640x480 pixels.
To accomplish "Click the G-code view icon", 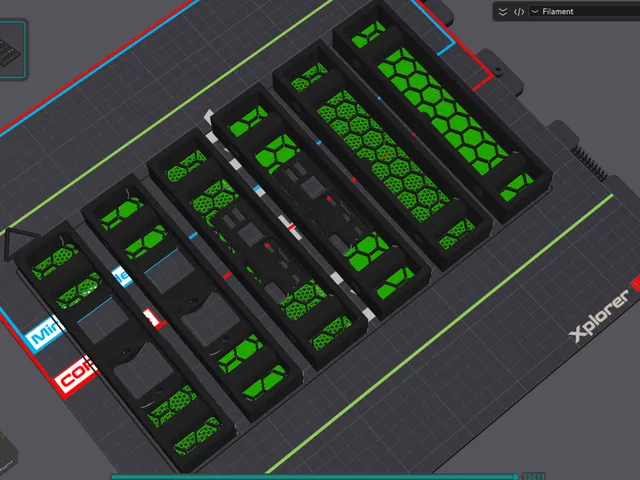I will pos(519,12).
